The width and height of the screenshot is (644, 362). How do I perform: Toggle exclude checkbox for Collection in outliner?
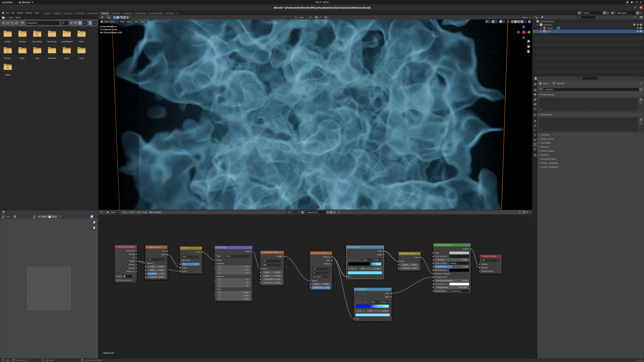pos(634,25)
